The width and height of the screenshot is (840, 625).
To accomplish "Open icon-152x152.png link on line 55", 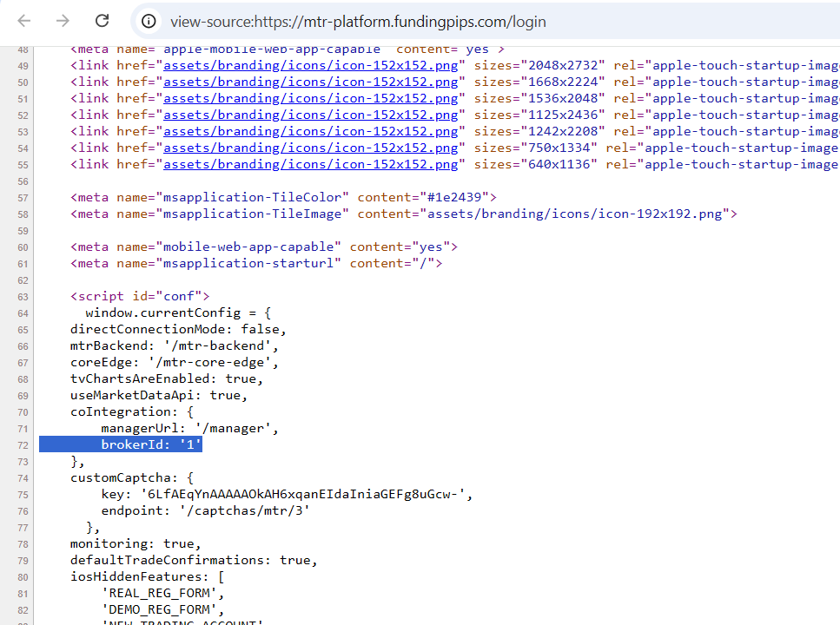I will (x=311, y=164).
